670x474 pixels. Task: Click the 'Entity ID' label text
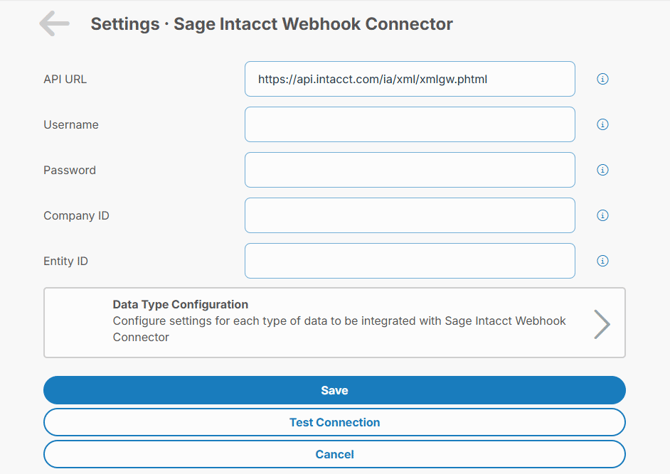66,261
